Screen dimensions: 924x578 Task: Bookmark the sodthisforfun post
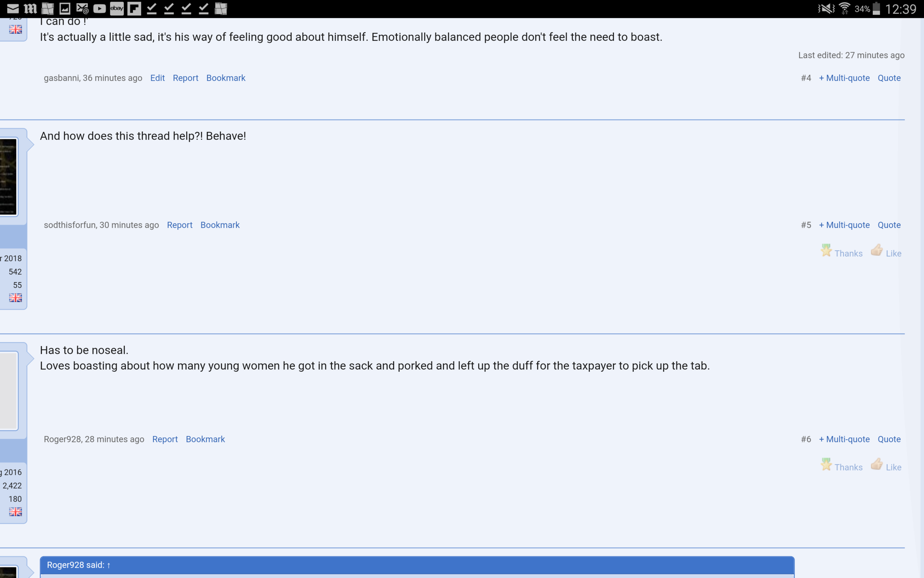pos(220,225)
